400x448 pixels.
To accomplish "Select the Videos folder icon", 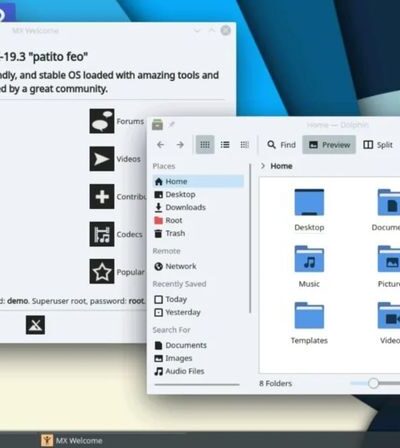I will click(x=389, y=323).
